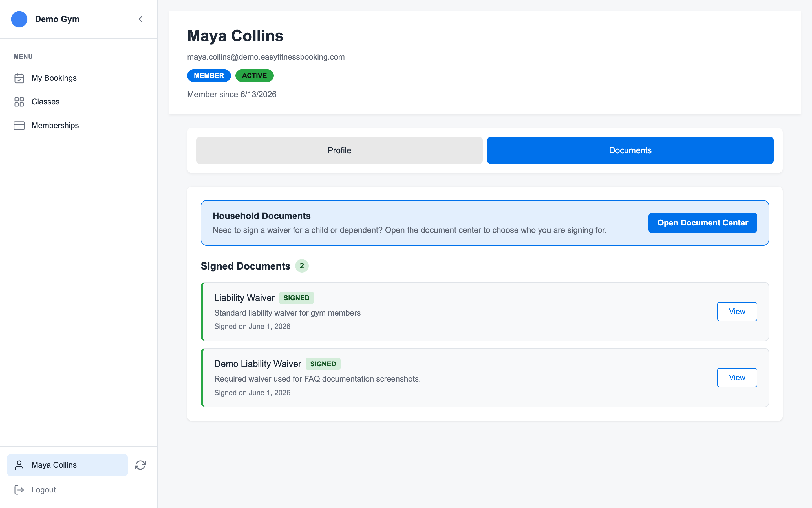Click the refresh arrows icon in the sidebar

[x=140, y=465]
